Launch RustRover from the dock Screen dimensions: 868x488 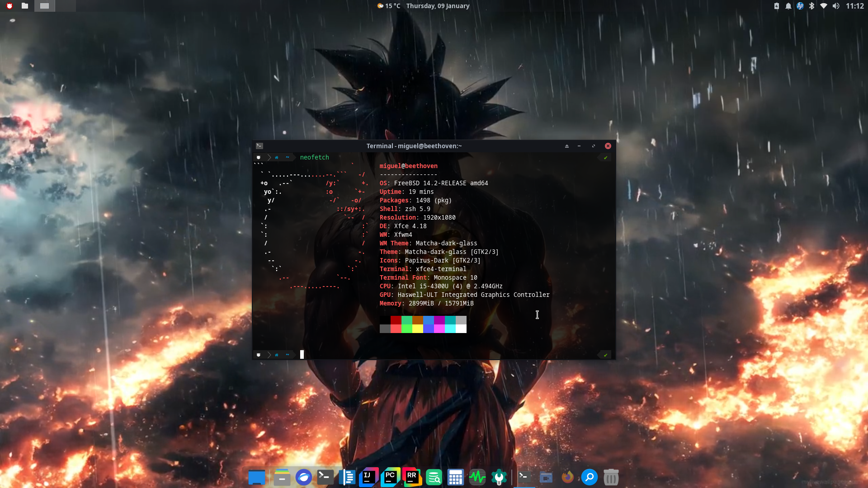click(x=411, y=477)
